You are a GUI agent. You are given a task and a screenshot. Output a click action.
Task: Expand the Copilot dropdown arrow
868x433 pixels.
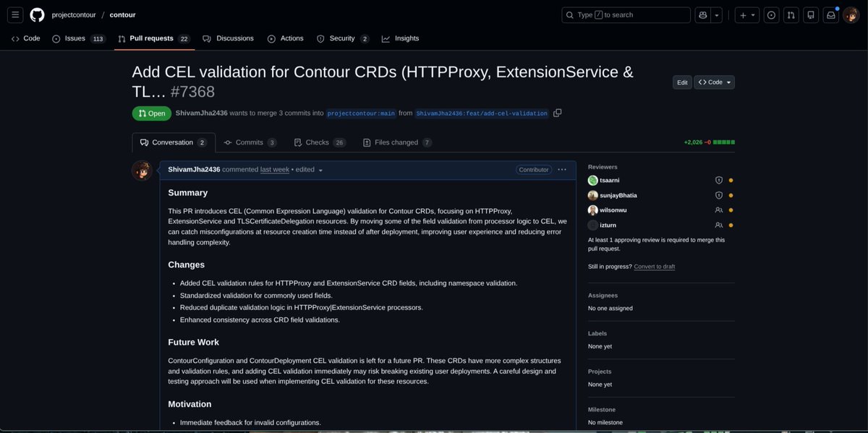coord(717,14)
